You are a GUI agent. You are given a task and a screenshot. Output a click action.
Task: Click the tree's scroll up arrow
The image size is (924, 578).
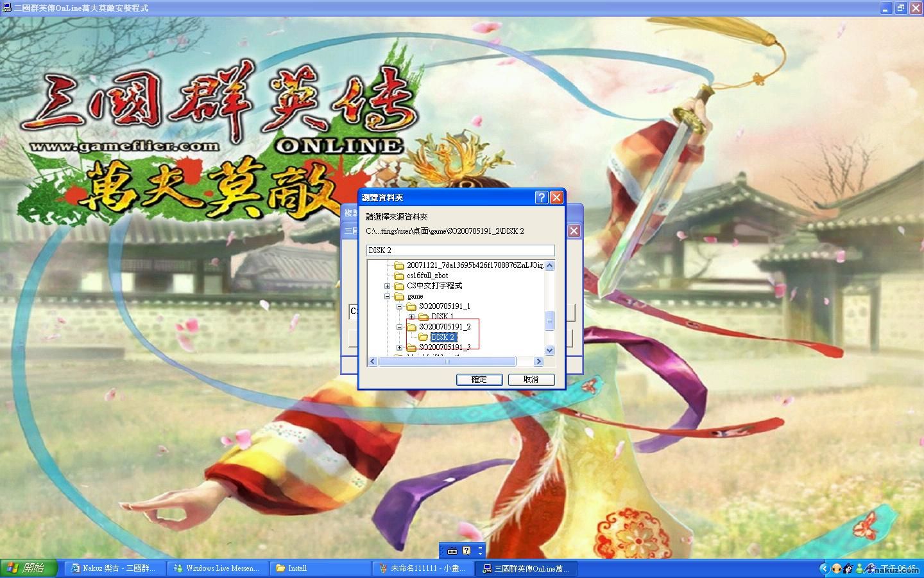click(549, 266)
